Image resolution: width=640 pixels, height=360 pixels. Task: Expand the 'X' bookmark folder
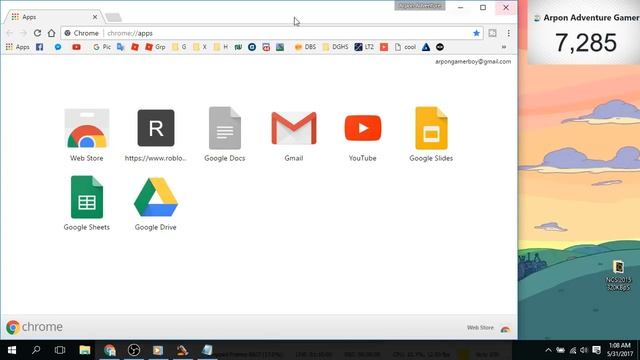click(x=200, y=47)
